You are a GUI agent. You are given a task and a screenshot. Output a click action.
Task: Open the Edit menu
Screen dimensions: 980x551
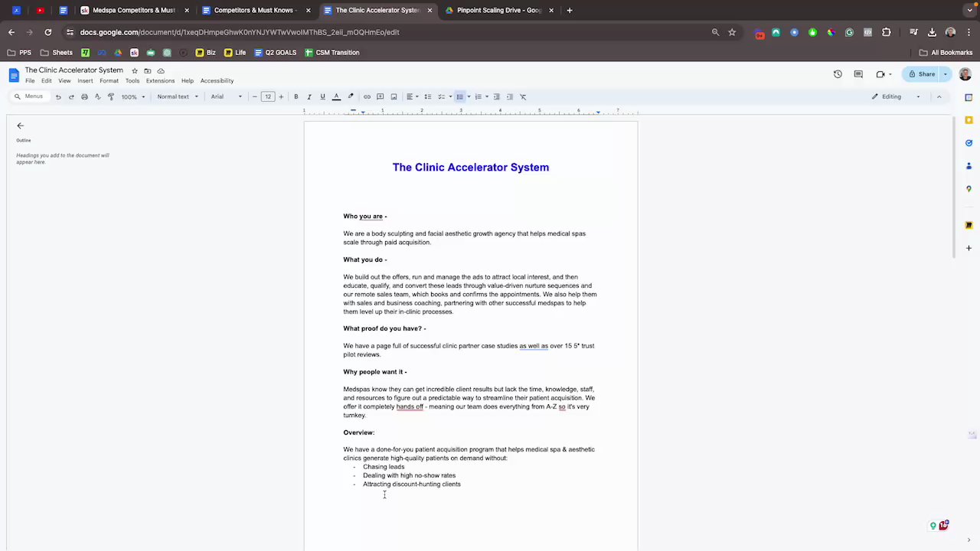click(x=47, y=80)
